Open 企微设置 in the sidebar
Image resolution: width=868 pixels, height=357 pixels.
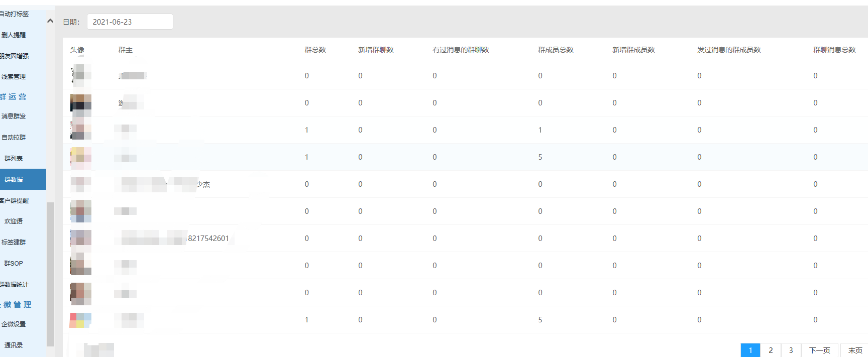[x=14, y=324]
